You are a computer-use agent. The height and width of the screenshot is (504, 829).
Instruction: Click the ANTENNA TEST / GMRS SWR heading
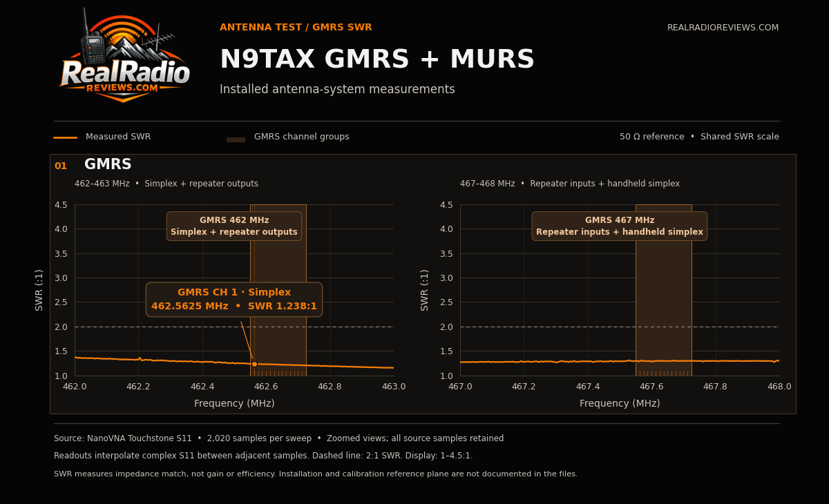pos(296,28)
